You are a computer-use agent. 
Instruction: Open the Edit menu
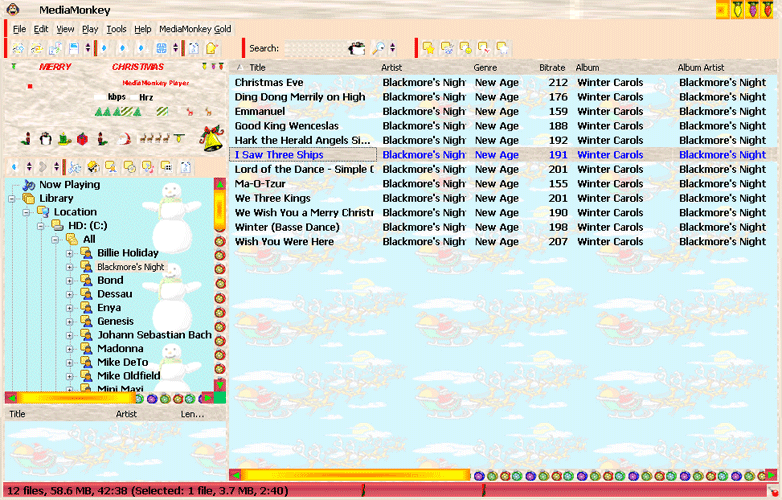pyautogui.click(x=41, y=29)
